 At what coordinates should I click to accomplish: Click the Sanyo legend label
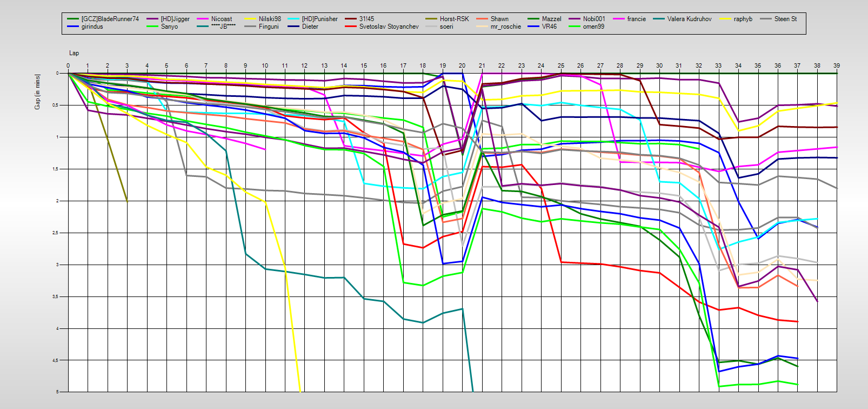click(x=169, y=27)
